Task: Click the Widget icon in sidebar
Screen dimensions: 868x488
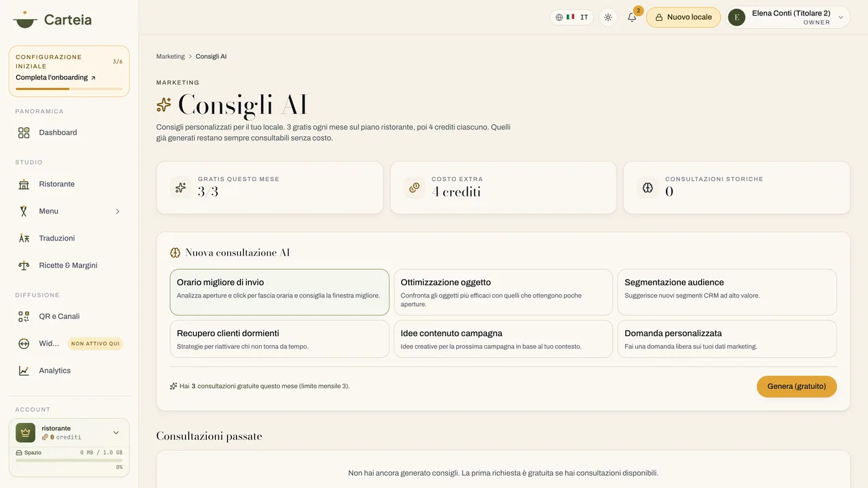Action: point(24,344)
